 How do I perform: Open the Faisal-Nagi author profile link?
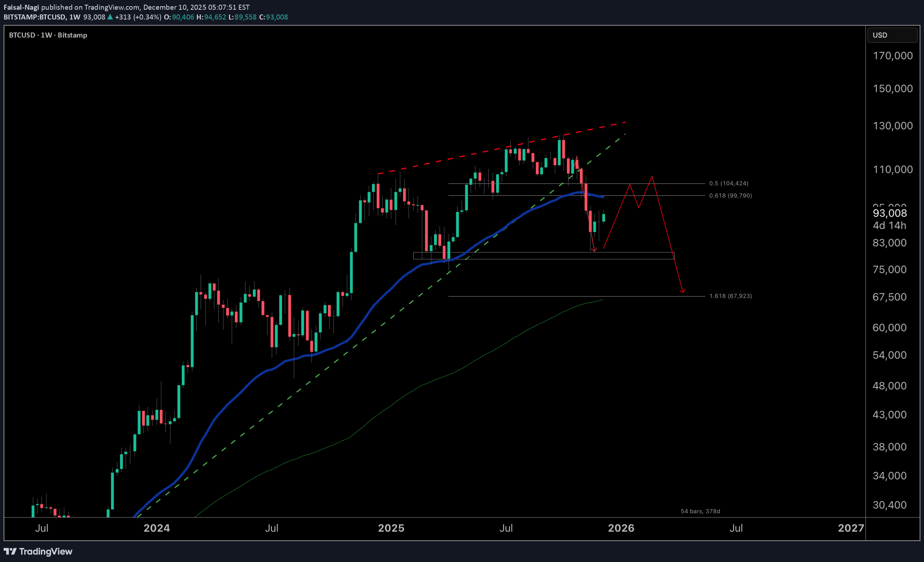tap(21, 7)
